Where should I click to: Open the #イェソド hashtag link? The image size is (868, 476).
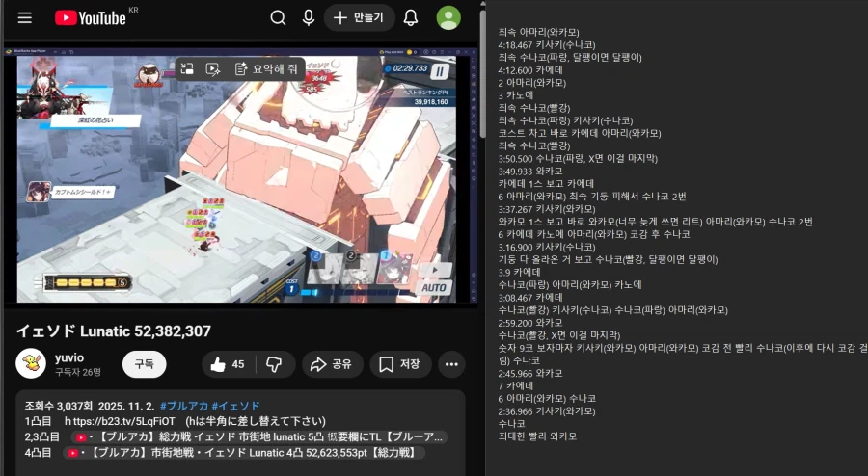pyautogui.click(x=237, y=406)
